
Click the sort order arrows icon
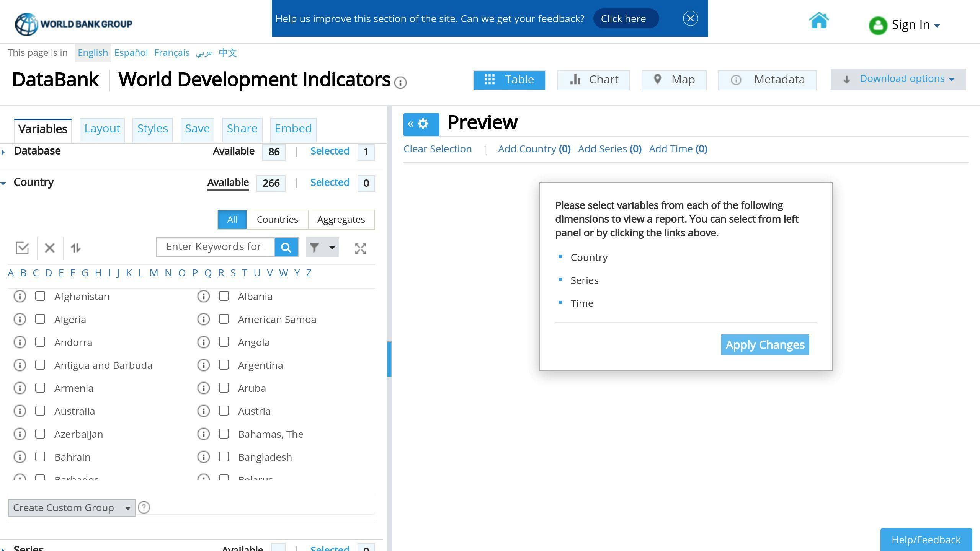75,248
